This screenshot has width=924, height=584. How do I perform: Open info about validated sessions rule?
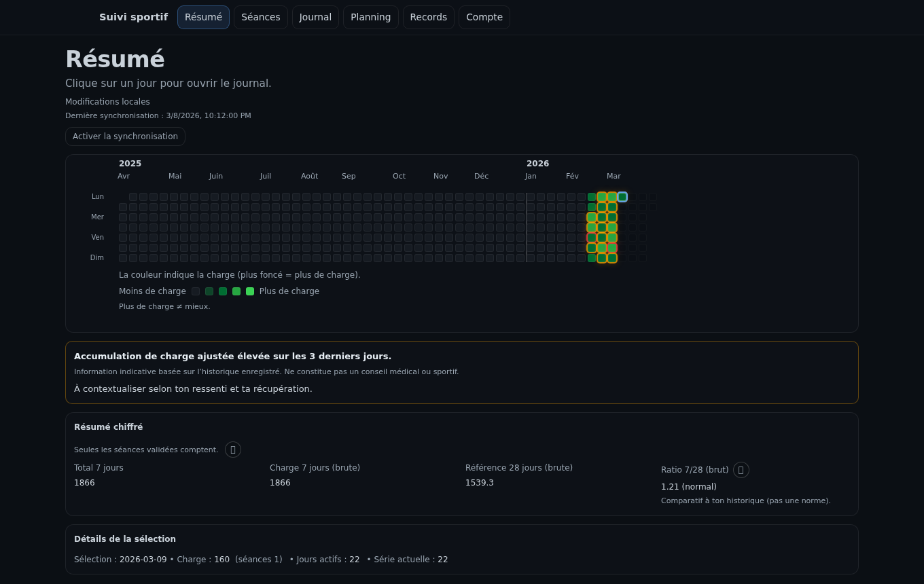click(x=233, y=450)
